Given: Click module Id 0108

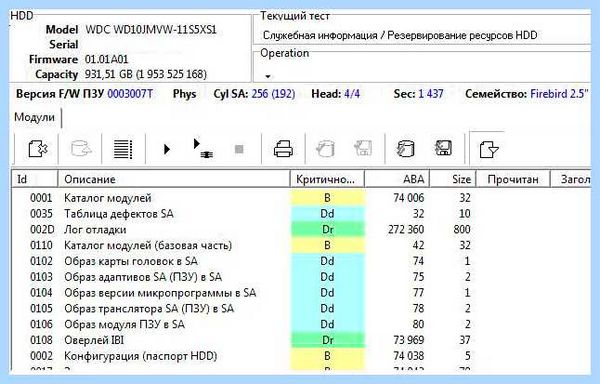Looking at the screenshot, I should point(41,340).
